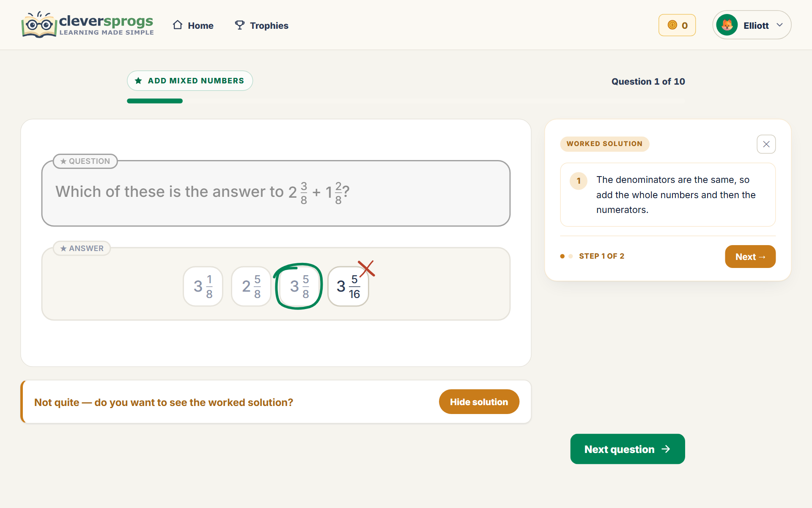Viewport: 812px width, 508px height.
Task: Go to next worked solution step
Action: click(x=750, y=257)
